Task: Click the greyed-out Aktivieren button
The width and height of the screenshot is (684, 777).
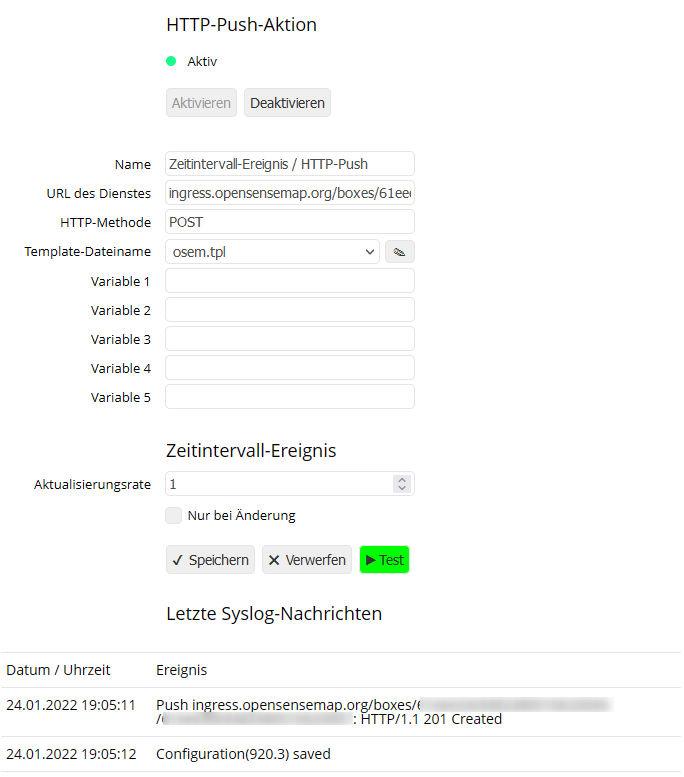Action: pyautogui.click(x=201, y=103)
